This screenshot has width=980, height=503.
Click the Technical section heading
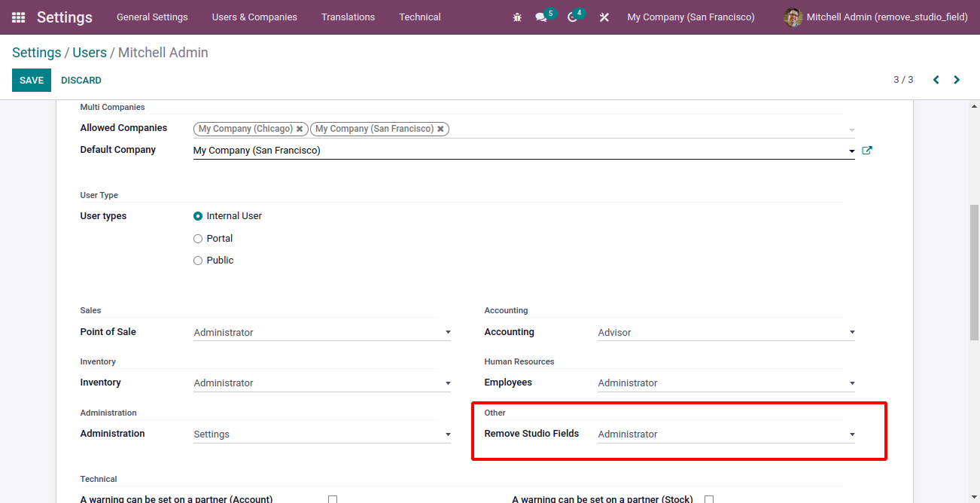tap(99, 480)
